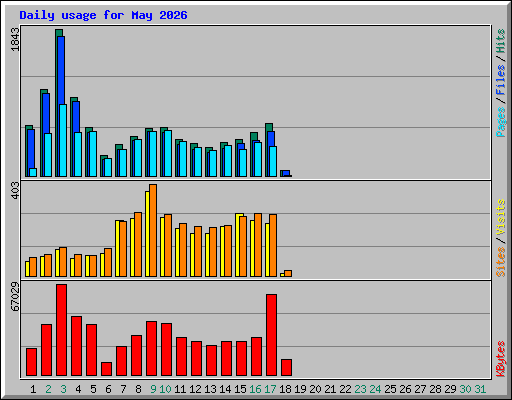
Task: Click day label 21 on axis
Action: [330, 389]
